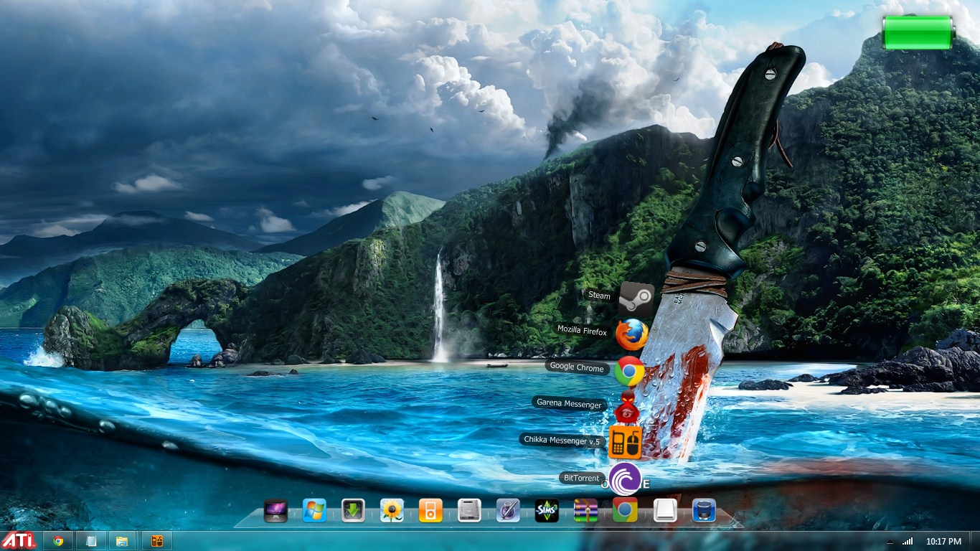Open Mozilla Firefox from the stack
Screen dimensions: 980x551
tap(631, 335)
